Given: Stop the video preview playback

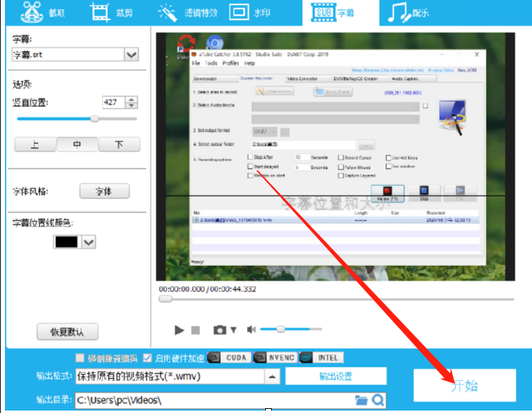Looking at the screenshot, I should 195,330.
